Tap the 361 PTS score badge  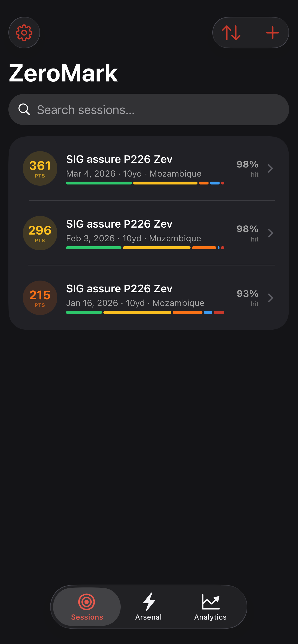[40, 168]
